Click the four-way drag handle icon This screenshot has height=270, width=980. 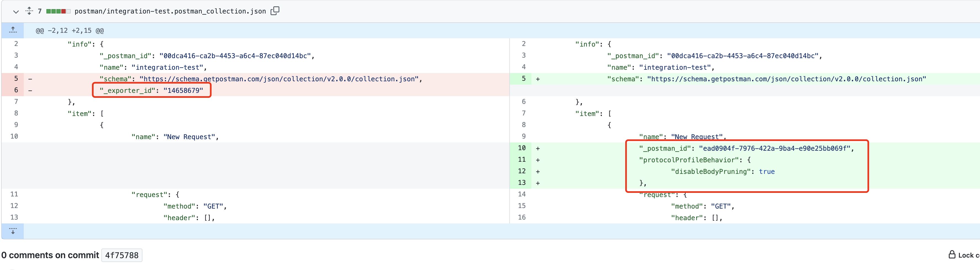[30, 11]
